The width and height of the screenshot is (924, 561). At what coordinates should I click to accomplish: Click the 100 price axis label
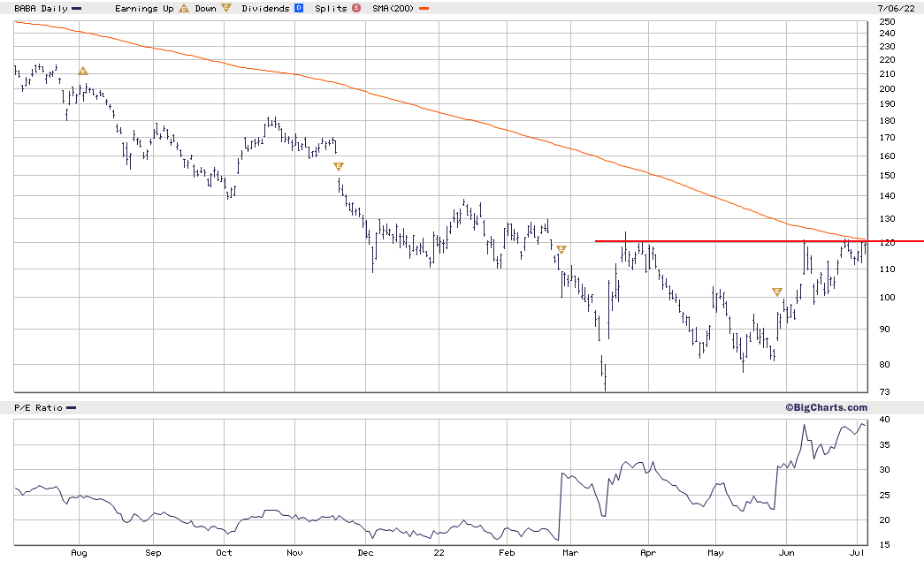(x=887, y=297)
